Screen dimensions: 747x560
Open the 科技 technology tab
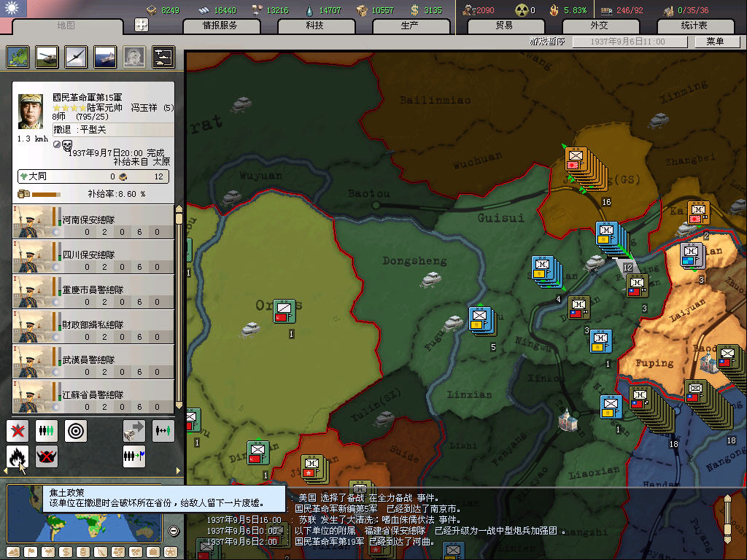click(314, 26)
